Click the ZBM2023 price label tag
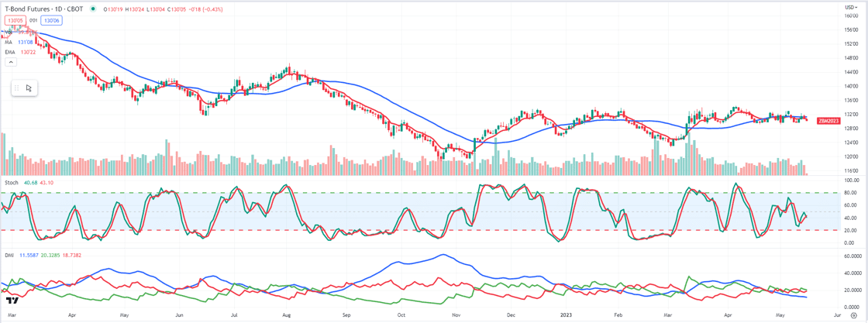868x323 pixels. [x=827, y=120]
